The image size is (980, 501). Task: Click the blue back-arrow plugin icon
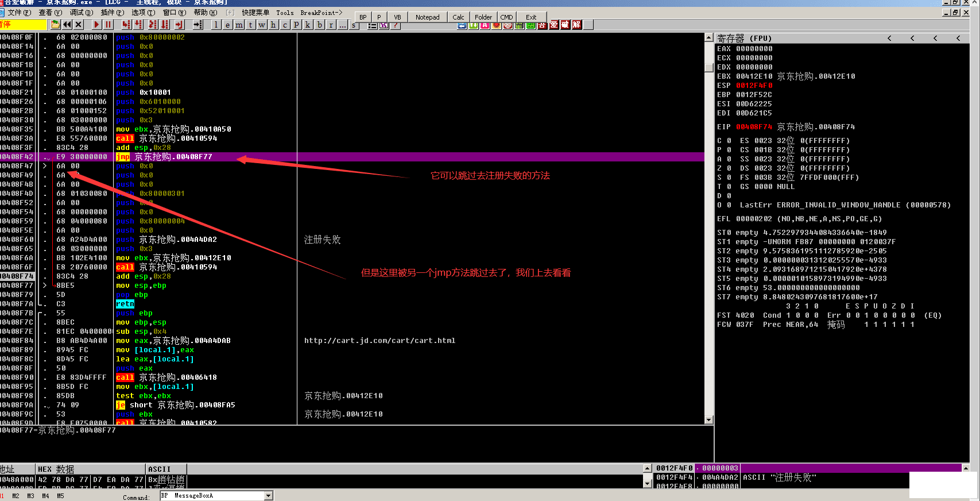click(462, 25)
